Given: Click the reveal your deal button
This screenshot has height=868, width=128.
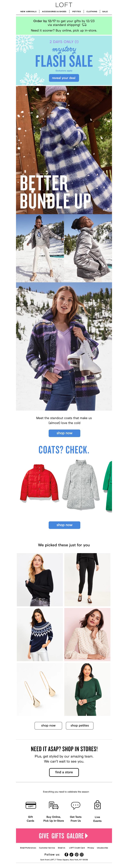Looking at the screenshot, I should pyautogui.click(x=64, y=78).
